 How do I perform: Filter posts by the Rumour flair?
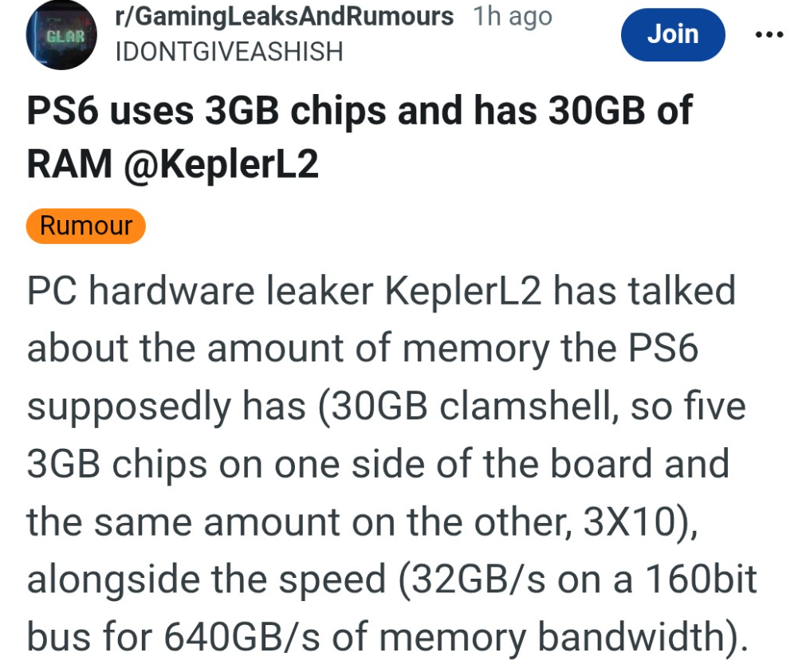coord(86,226)
